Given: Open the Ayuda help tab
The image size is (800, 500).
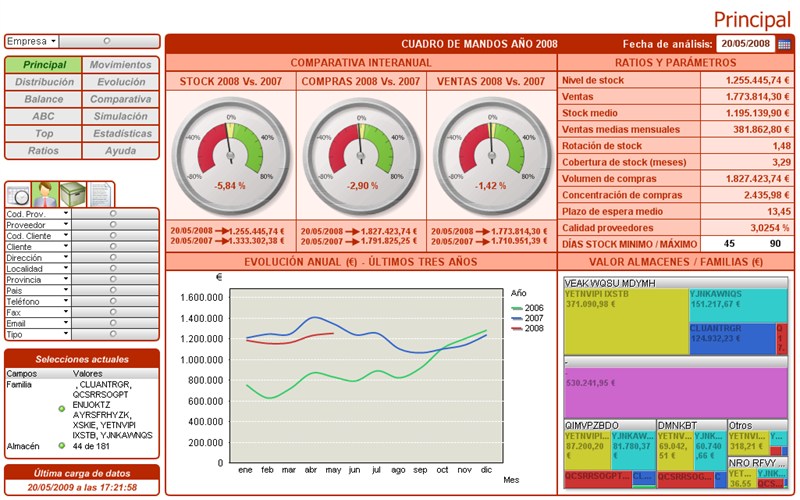Looking at the screenshot, I should (120, 151).
